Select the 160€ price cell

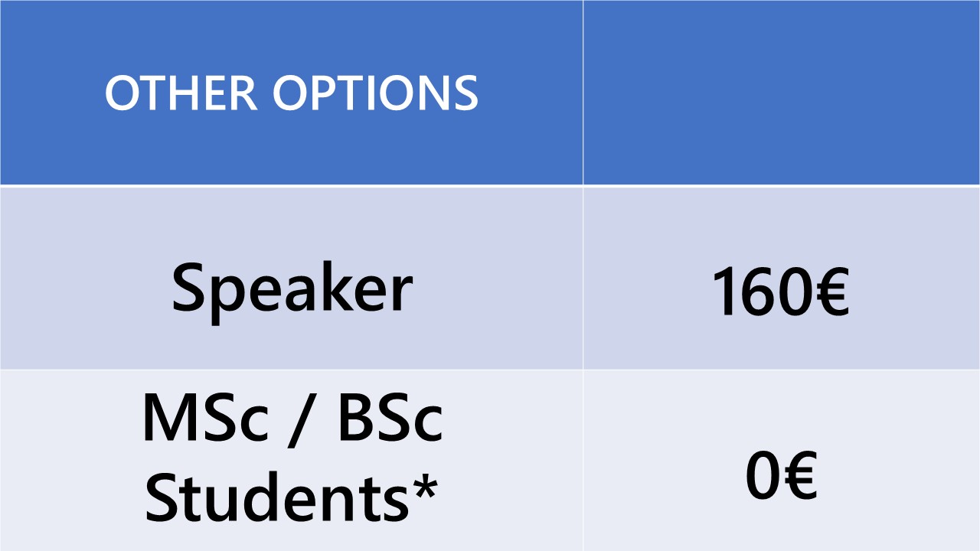782,278
